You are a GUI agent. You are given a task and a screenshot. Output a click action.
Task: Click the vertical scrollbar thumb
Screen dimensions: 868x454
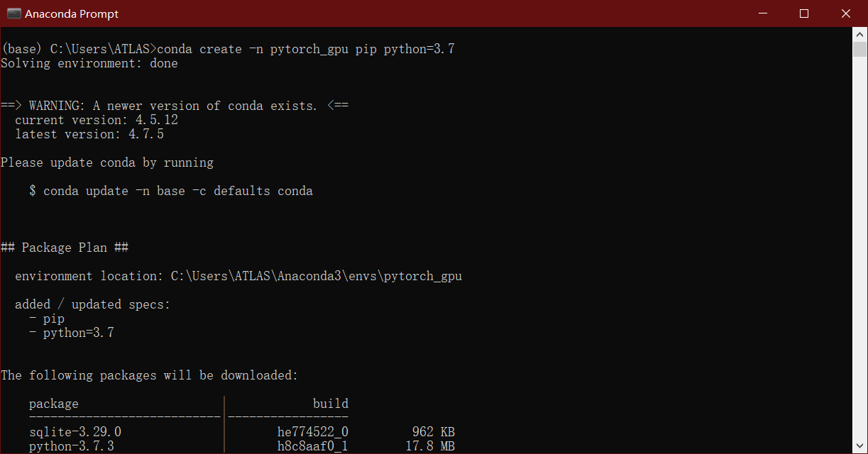tap(860, 49)
